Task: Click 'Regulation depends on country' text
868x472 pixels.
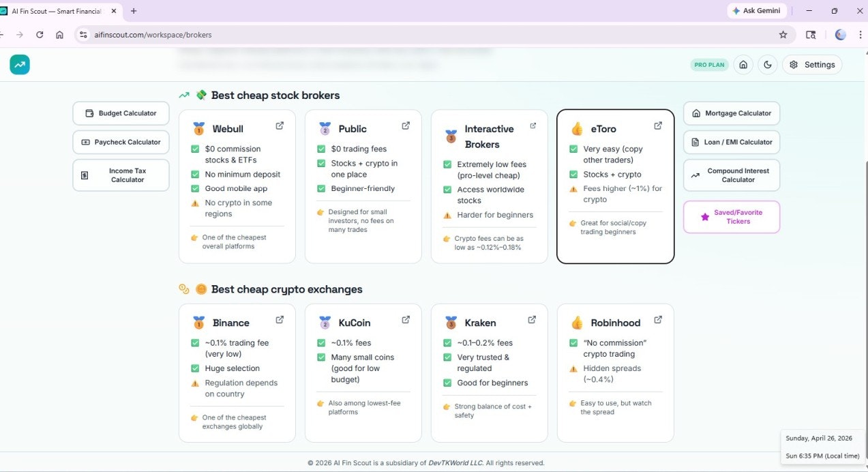Action: [x=241, y=388]
